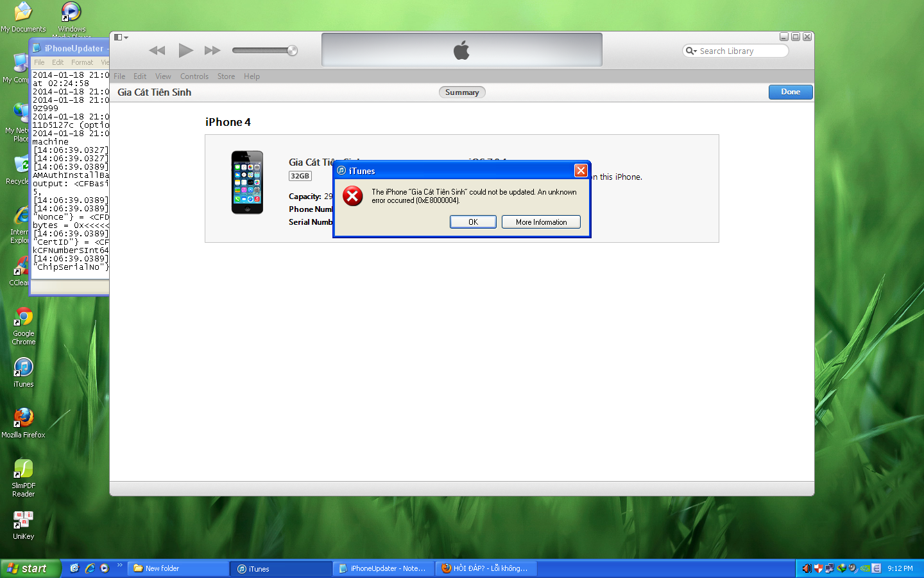Screen dimensions: 924x578
Task: Open the iTunes window menu dropdown icon
Action: click(x=121, y=37)
